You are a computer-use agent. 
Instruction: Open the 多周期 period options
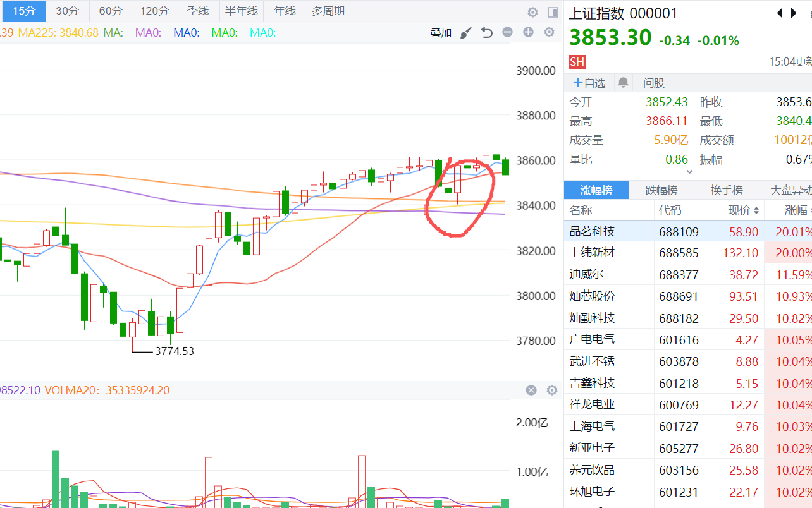click(x=328, y=11)
